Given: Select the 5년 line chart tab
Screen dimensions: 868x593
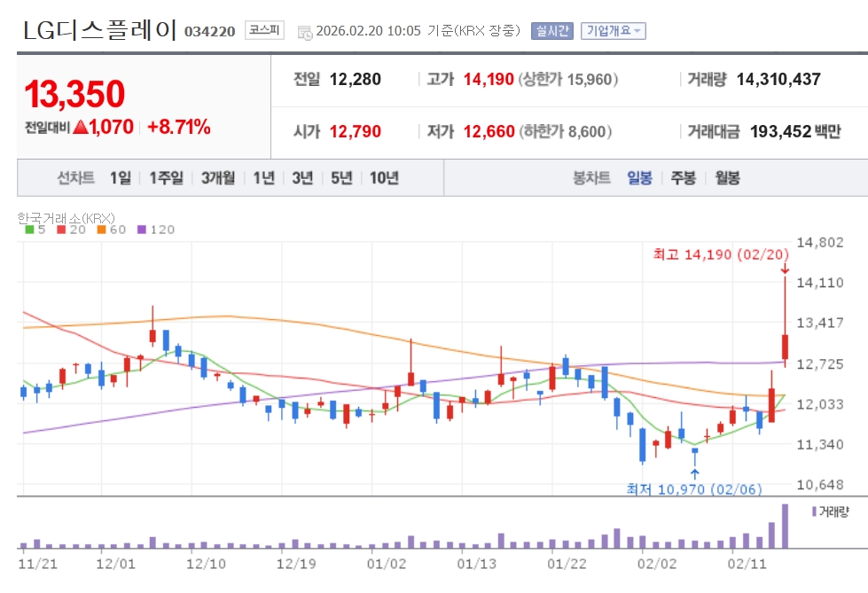Looking at the screenshot, I should click(x=341, y=178).
